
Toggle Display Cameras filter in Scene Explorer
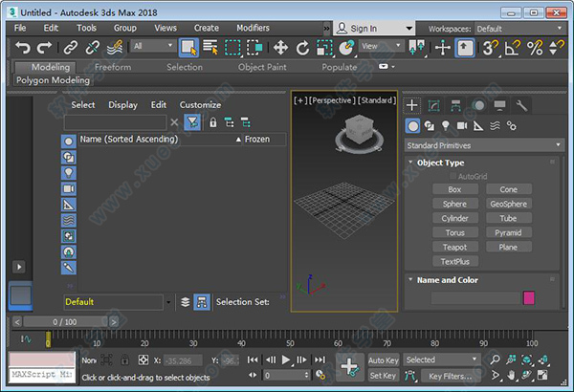[x=69, y=189]
